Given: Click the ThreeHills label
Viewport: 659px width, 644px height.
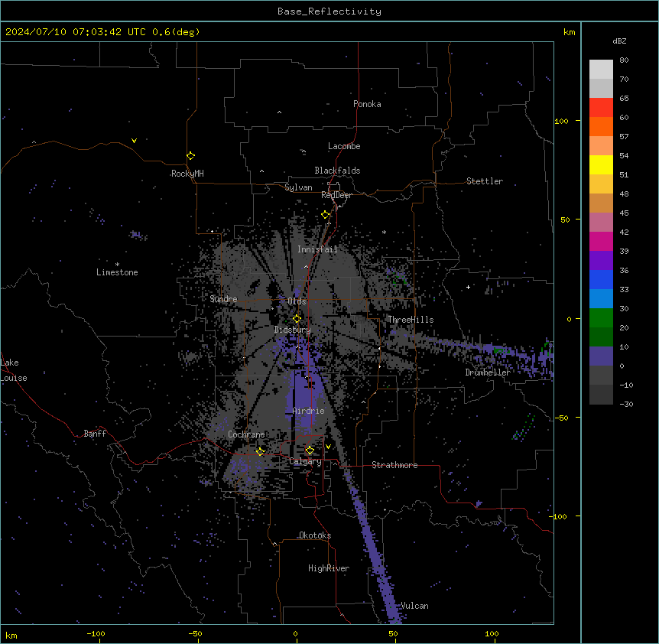Looking at the screenshot, I should coord(411,320).
